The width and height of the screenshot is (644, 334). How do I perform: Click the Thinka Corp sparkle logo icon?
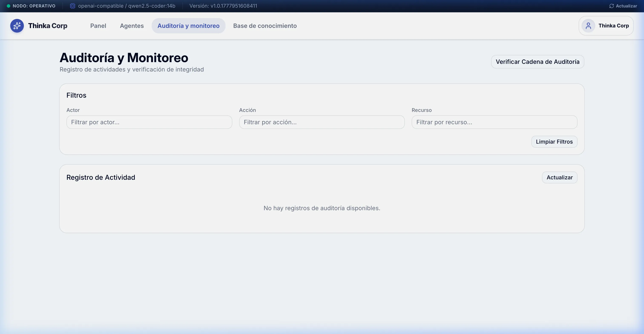[17, 26]
